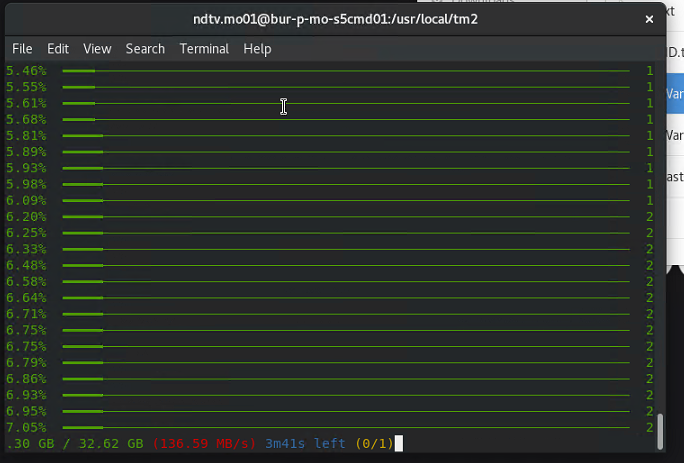The width and height of the screenshot is (684, 463).
Task: Open the Search menu
Action: point(145,48)
